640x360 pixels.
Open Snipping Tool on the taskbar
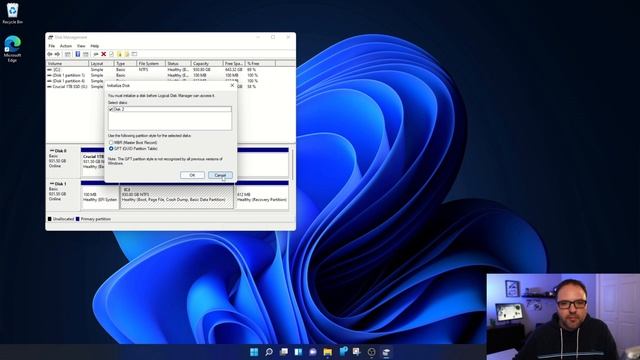click(357, 352)
